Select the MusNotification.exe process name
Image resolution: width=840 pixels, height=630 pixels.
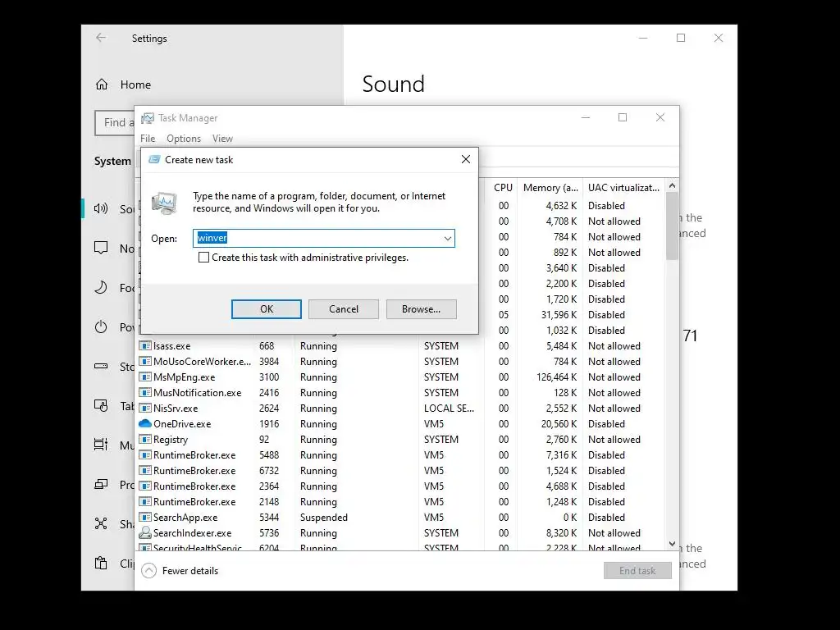tap(197, 393)
